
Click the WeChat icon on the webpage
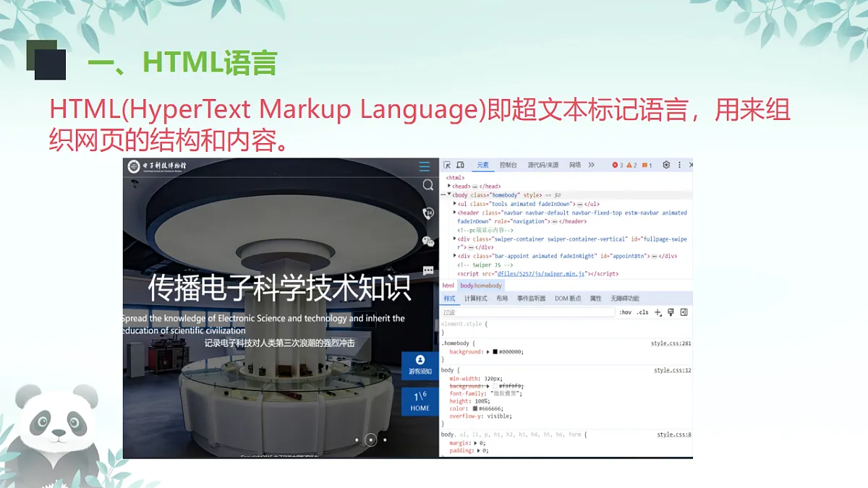[428, 241]
